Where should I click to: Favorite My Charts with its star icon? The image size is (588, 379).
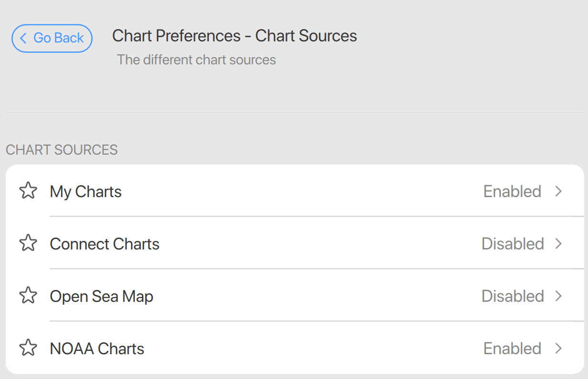click(28, 191)
